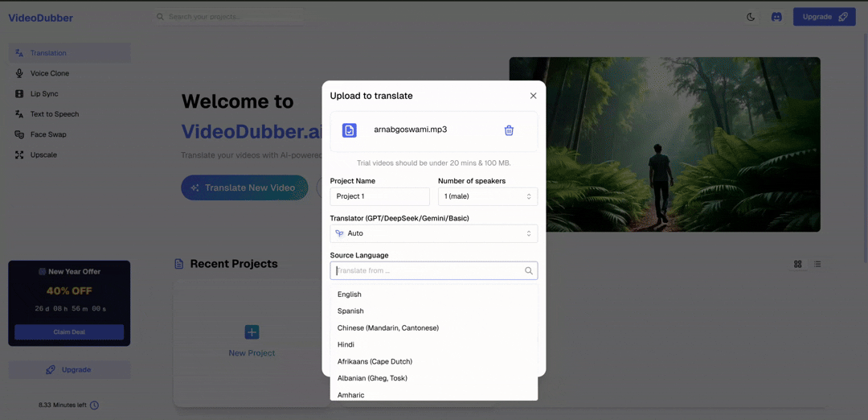Click the 8.33 Minutes left text
The width and height of the screenshot is (868, 420).
tap(62, 406)
